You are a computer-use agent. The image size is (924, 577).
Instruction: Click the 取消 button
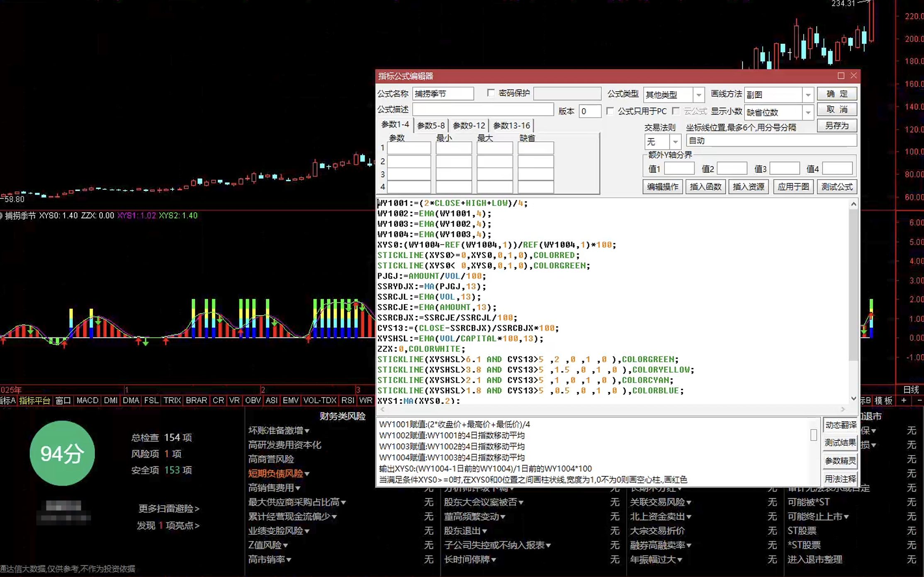[x=837, y=109]
